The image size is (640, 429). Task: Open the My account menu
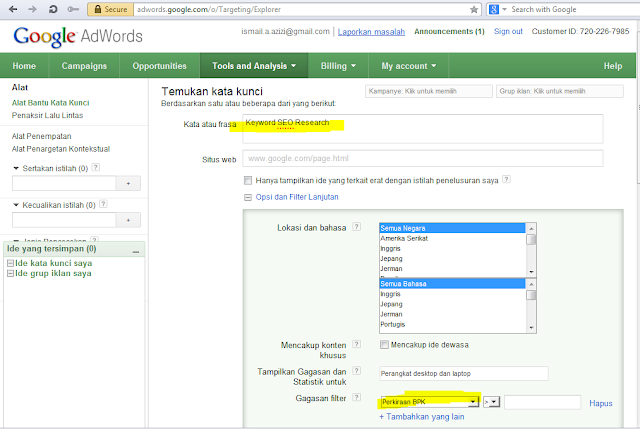(x=409, y=66)
